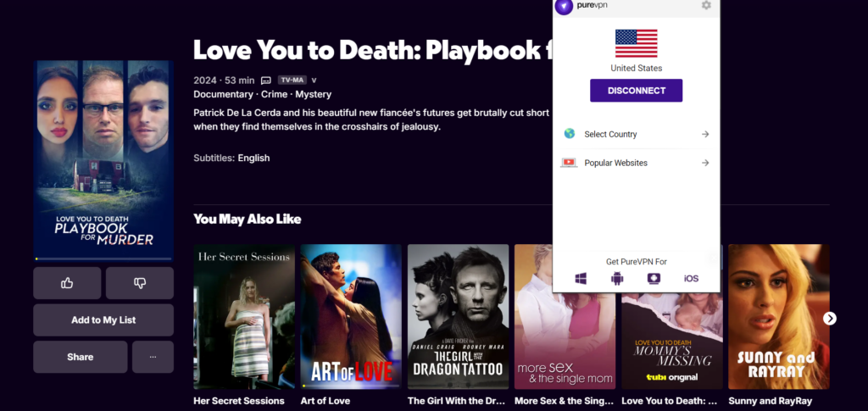
Task: Dislike the title with thumbs down
Action: pos(140,283)
